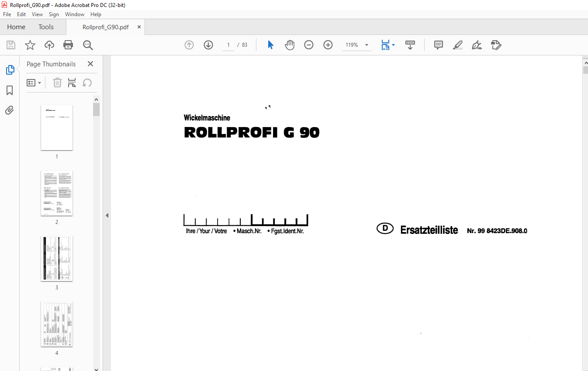
Task: Select page 4 thumbnail
Action: [57, 324]
